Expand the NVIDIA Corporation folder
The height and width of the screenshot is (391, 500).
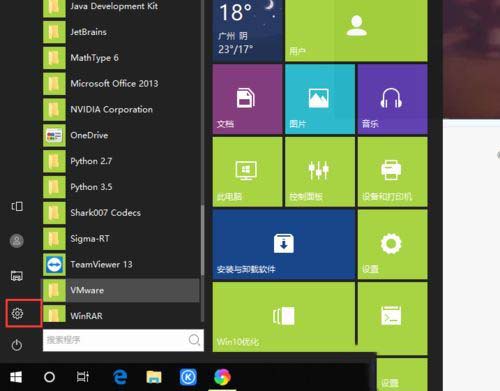(121, 110)
